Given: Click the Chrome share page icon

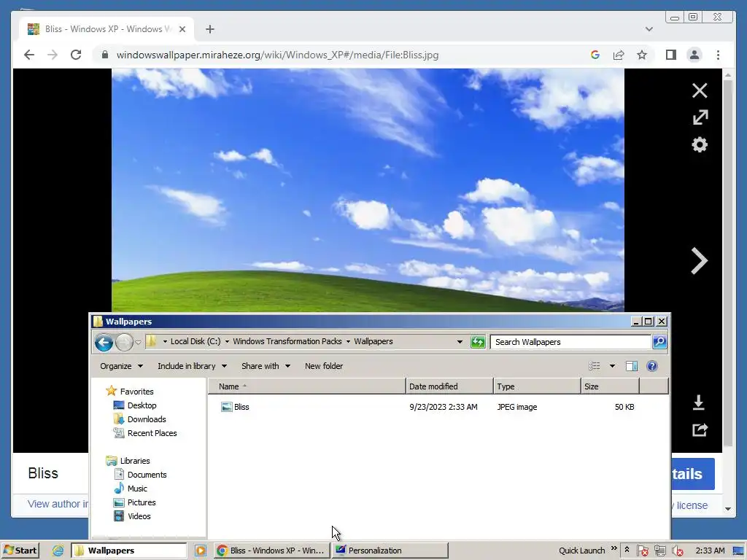Looking at the screenshot, I should (x=619, y=55).
